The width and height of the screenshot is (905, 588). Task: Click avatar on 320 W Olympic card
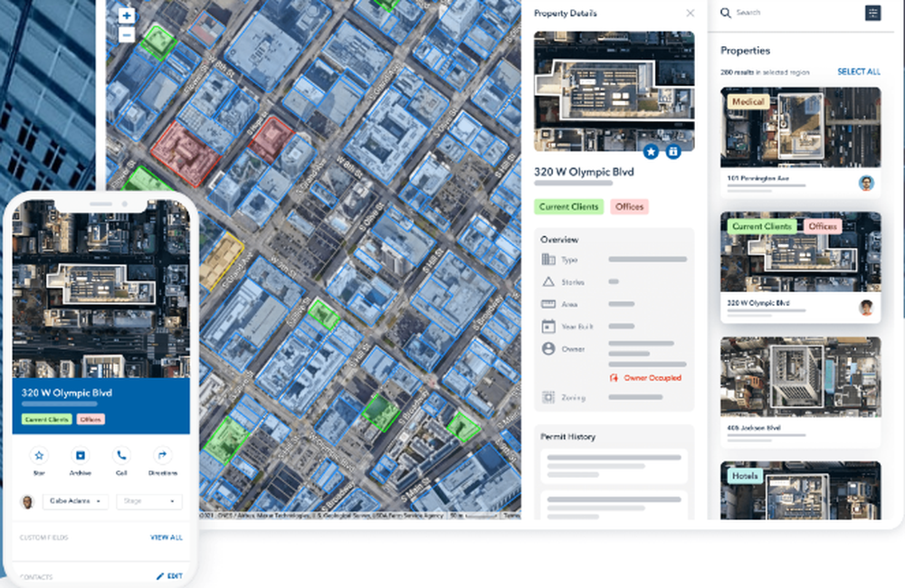[x=866, y=308]
